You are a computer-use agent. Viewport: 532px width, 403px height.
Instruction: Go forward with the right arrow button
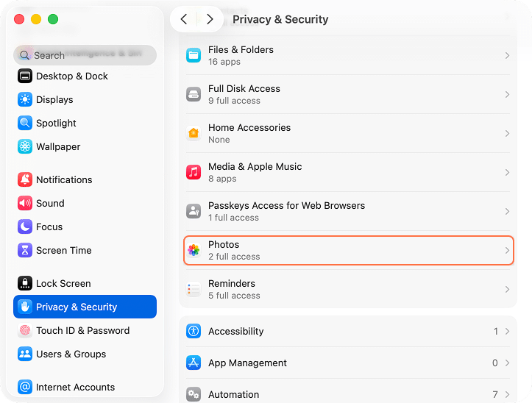[x=210, y=19]
